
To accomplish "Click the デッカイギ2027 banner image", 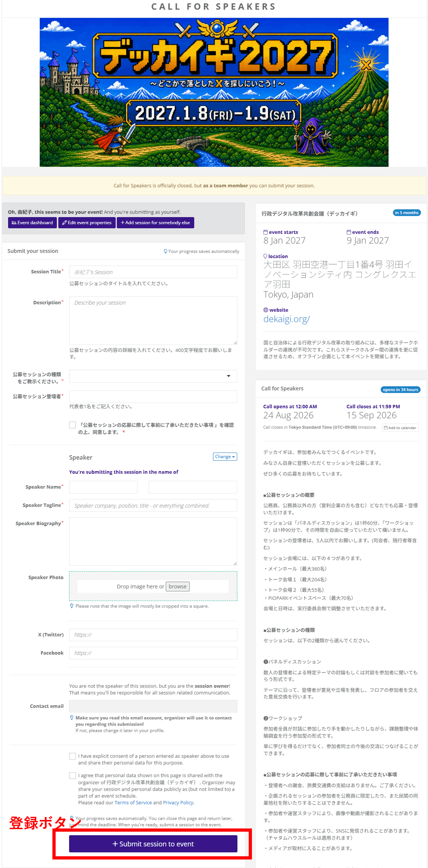I will tap(214, 92).
